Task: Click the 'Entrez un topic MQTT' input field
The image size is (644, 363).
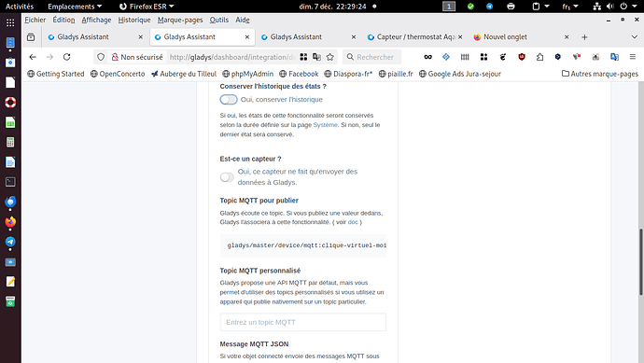Action: click(303, 322)
